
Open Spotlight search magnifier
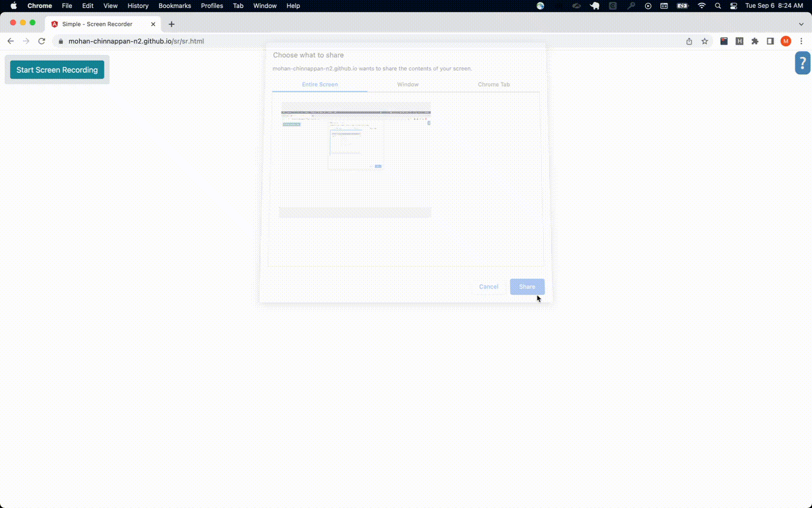[718, 6]
